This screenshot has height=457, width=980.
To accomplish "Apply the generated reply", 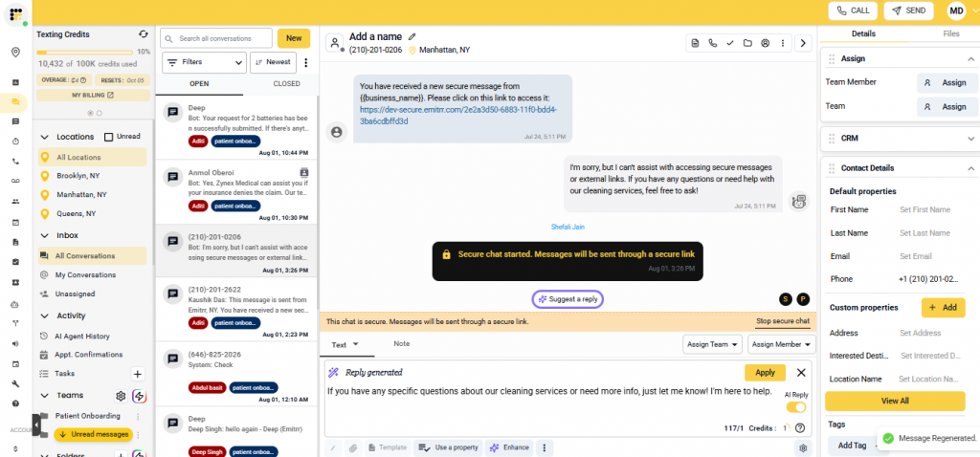I will [765, 373].
